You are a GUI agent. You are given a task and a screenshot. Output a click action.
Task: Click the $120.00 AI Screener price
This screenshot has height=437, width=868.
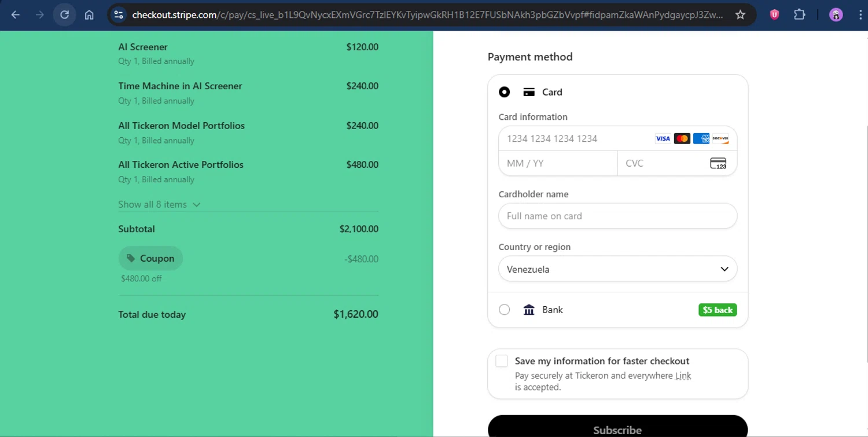[362, 47]
